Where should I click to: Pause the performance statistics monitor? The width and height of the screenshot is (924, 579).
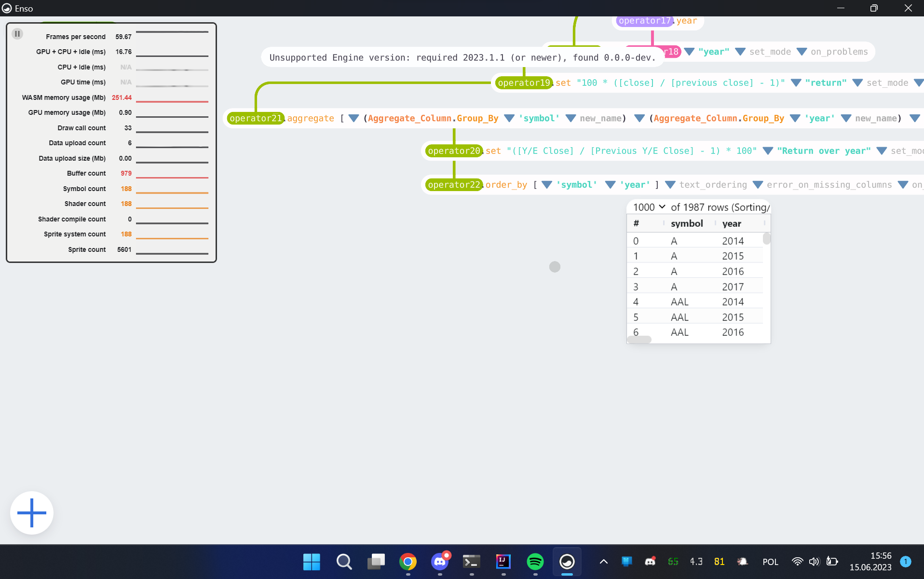coord(17,34)
